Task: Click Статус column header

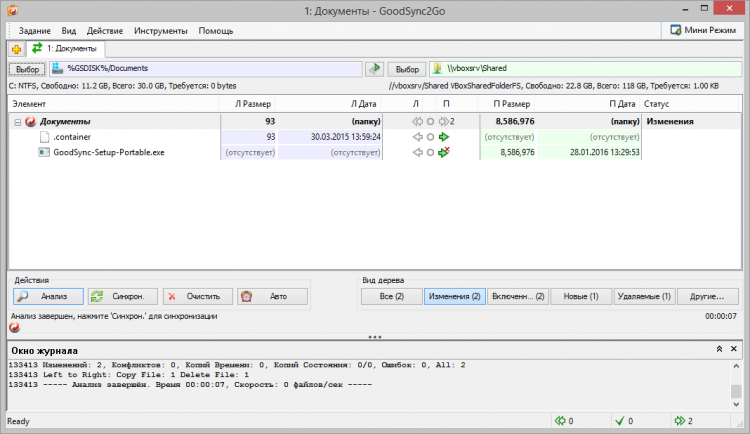Action: point(691,104)
